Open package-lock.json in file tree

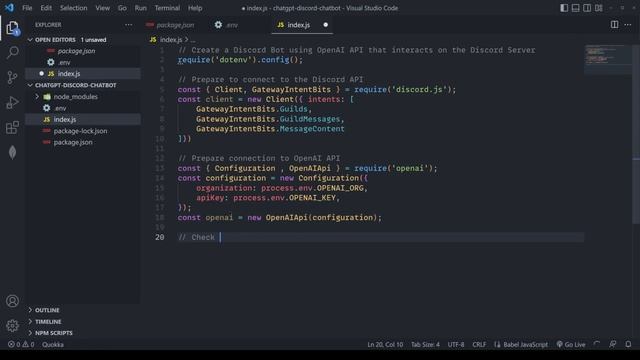83,131
